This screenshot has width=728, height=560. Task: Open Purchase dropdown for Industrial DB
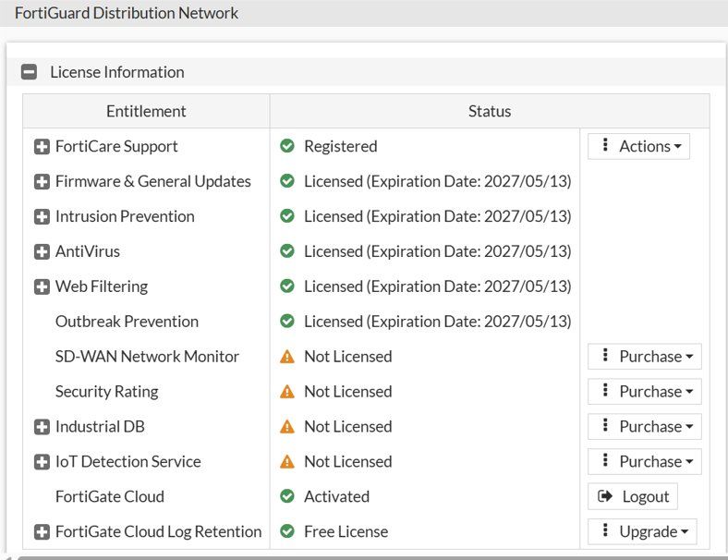pyautogui.click(x=645, y=426)
